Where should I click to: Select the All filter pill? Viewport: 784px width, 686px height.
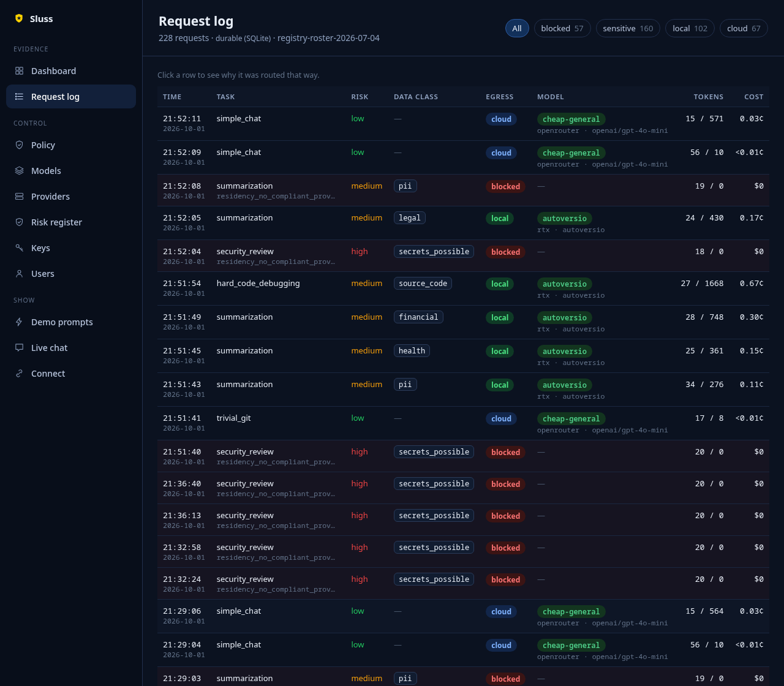click(x=517, y=28)
